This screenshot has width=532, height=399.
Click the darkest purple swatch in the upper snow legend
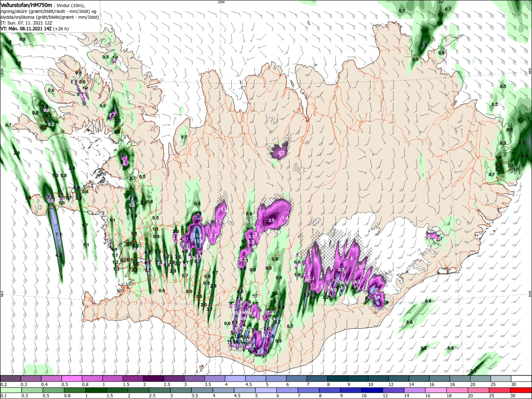click(153, 379)
